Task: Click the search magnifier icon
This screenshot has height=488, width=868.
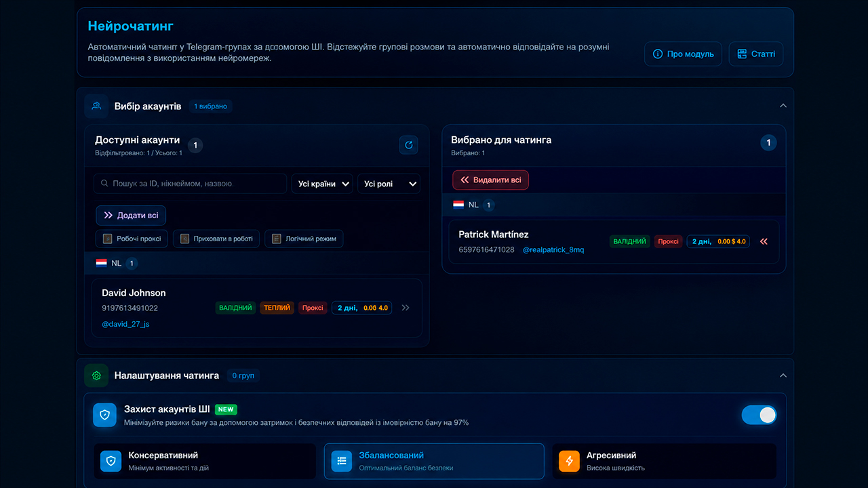Action: pos(104,184)
